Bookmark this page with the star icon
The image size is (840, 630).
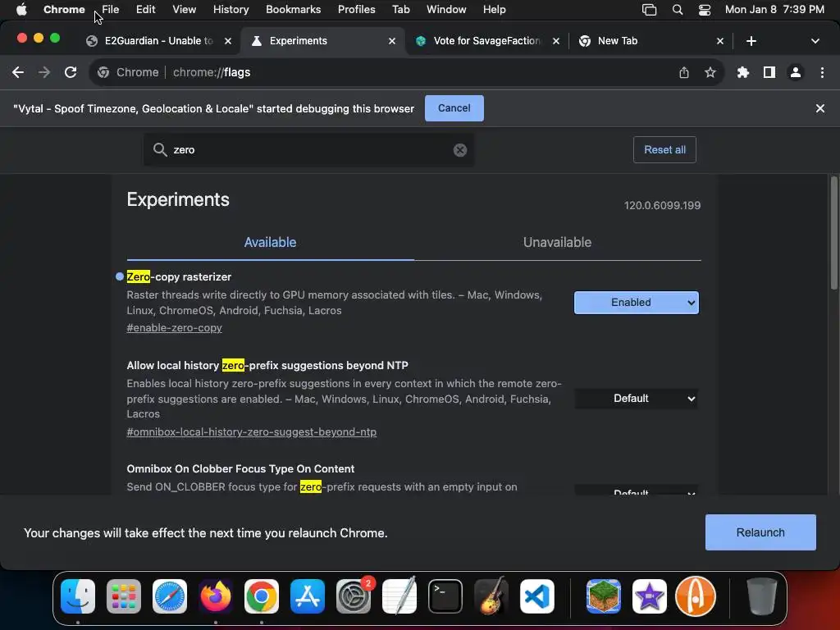point(710,72)
